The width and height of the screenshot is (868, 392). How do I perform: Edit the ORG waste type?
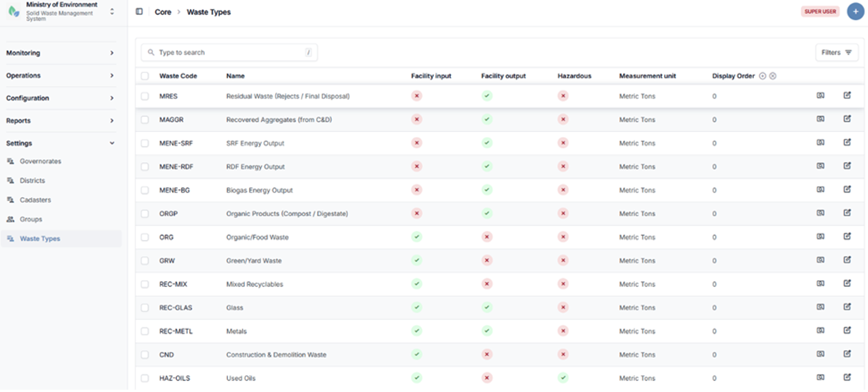click(847, 236)
